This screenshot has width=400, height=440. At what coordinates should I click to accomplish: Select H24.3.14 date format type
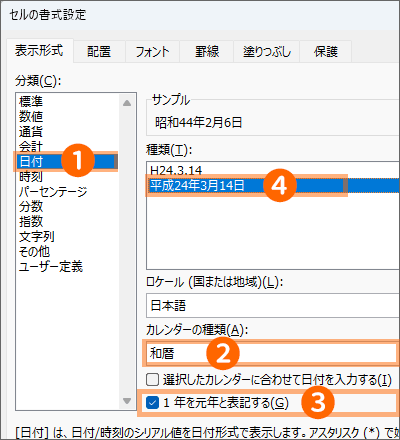click(176, 170)
